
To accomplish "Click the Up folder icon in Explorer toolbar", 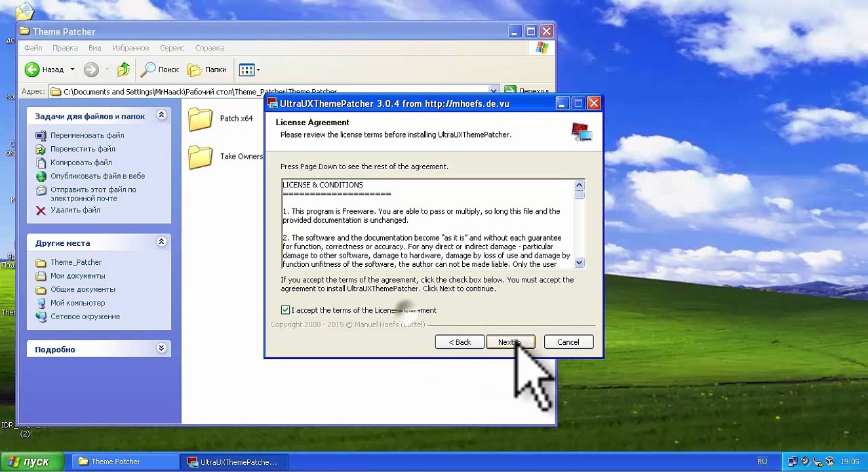I will coord(123,69).
